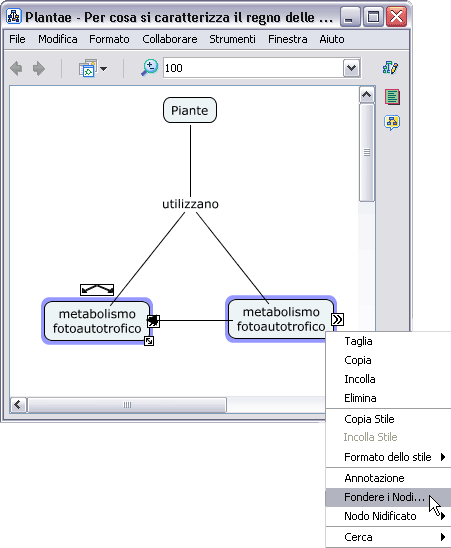Click the resize handle icon on the left node
The height and width of the screenshot is (548, 451).
pos(149,341)
